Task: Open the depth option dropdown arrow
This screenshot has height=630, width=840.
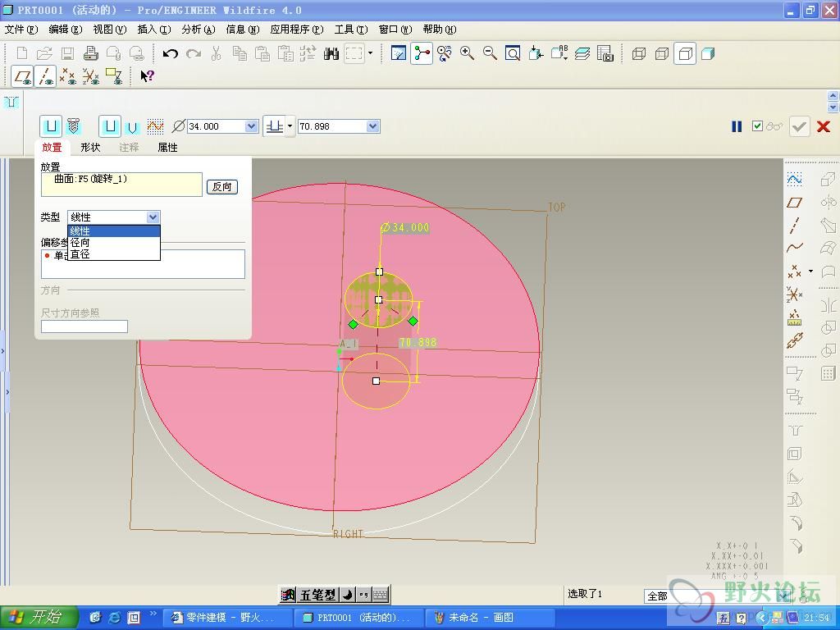Action: (x=290, y=126)
